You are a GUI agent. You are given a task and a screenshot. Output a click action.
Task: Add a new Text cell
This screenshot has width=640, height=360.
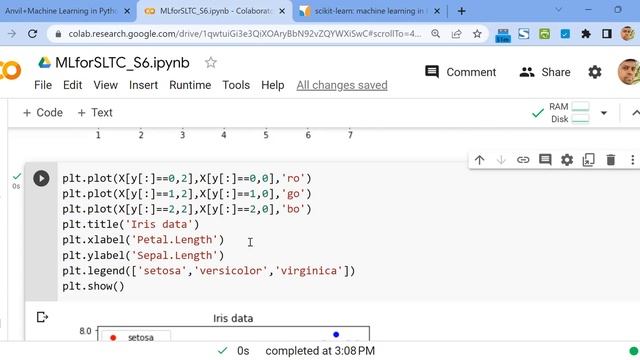(x=95, y=113)
